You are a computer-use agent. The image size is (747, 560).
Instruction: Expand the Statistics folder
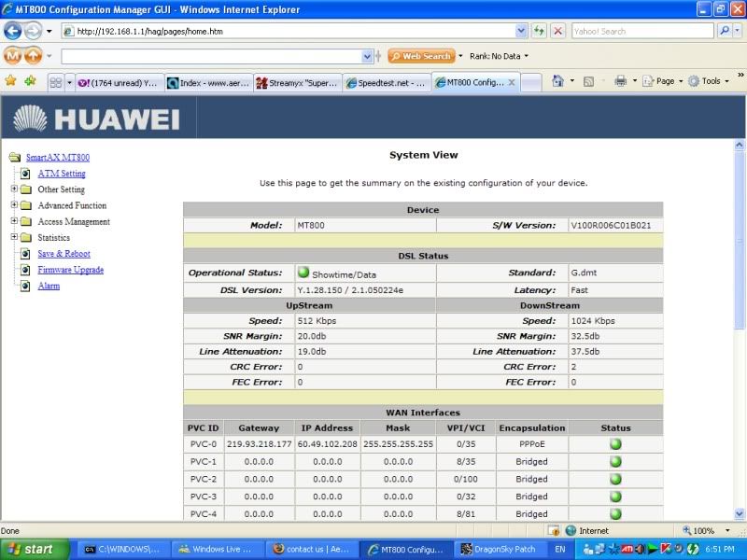tap(14, 238)
